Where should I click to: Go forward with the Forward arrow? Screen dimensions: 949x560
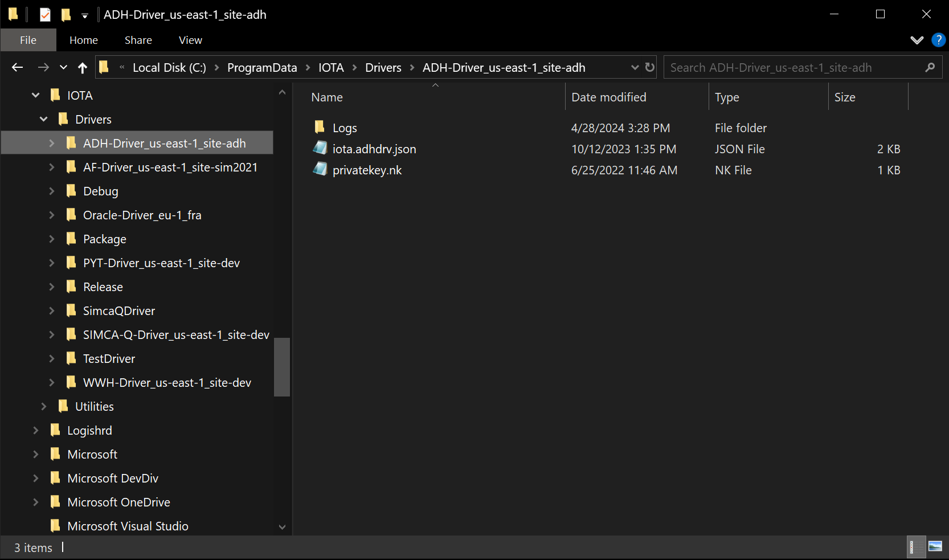(x=43, y=67)
